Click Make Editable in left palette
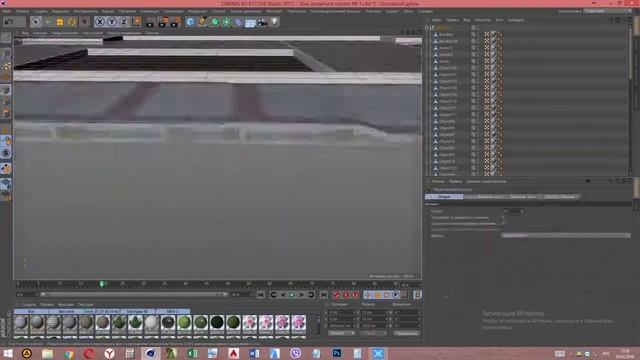640x360 pixels. click(6, 38)
